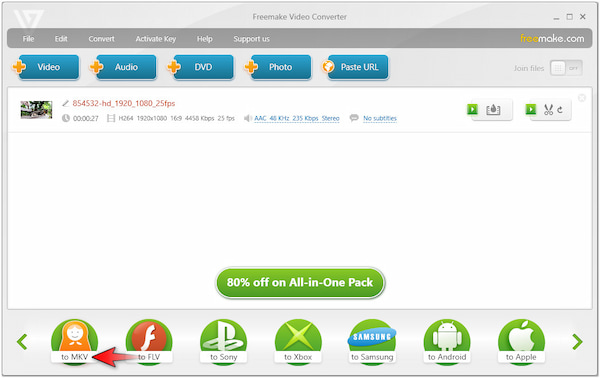The image size is (600, 378).
Task: Click the 80% off All-in-One Pack banner
Action: click(300, 283)
